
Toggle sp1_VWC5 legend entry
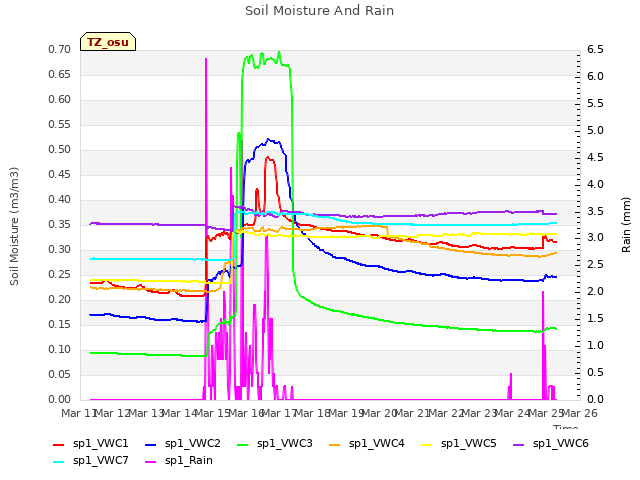[x=459, y=444]
